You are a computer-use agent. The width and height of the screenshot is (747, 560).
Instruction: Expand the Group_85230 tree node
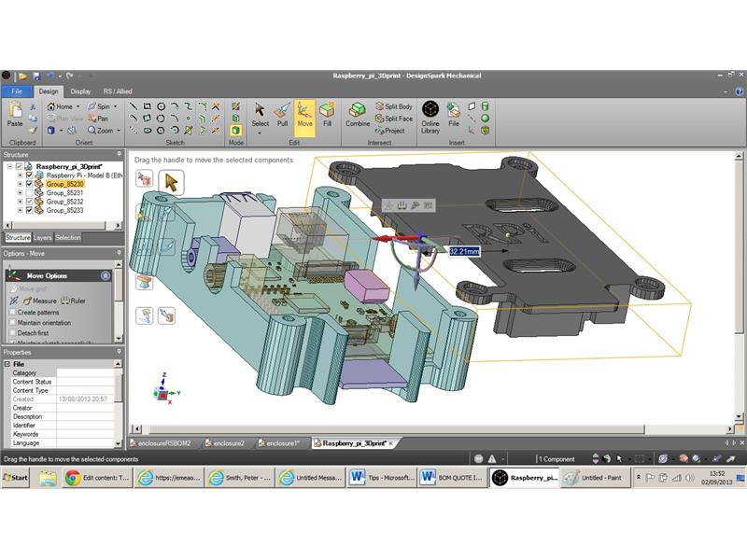pos(20,184)
